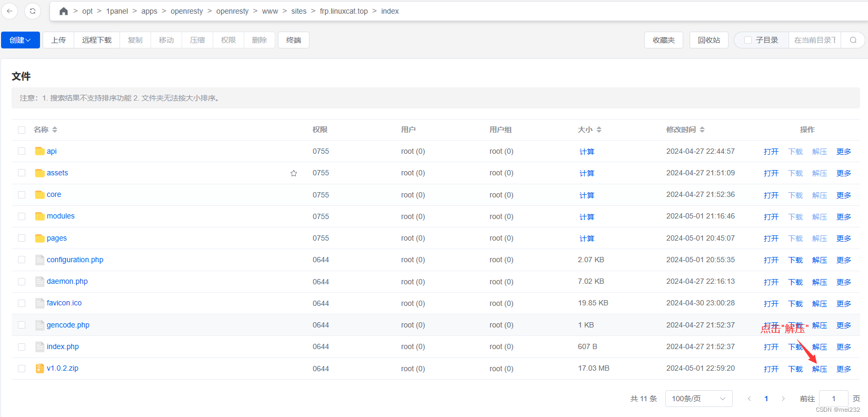This screenshot has height=417, width=868.
Task: Click the back arrow navigation button
Action: [9, 11]
